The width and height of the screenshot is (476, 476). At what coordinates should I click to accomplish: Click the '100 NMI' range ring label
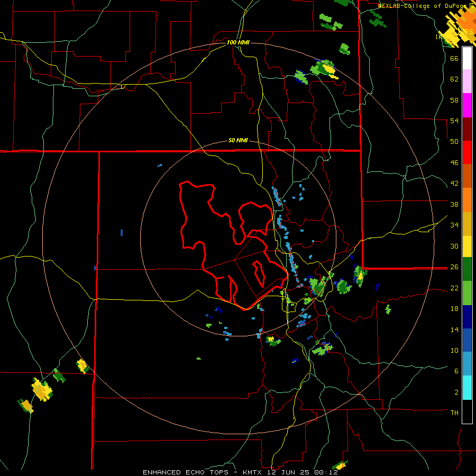click(x=238, y=42)
